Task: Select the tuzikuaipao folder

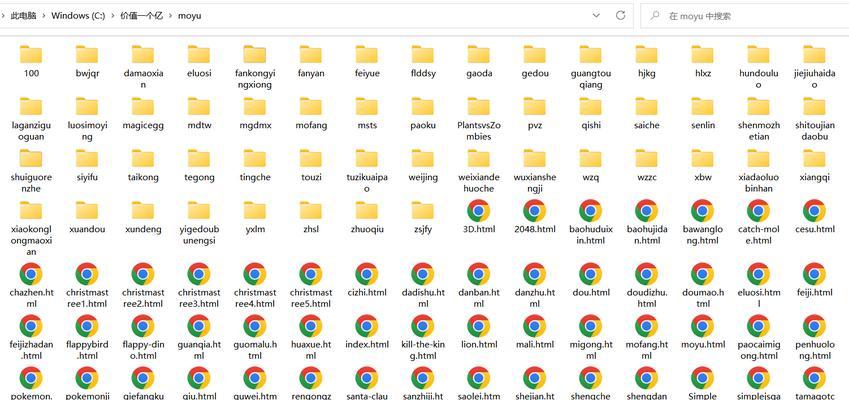Action: (x=367, y=158)
